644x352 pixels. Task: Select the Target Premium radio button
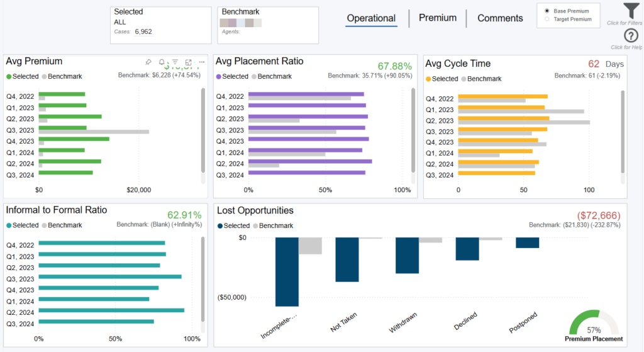(x=547, y=20)
